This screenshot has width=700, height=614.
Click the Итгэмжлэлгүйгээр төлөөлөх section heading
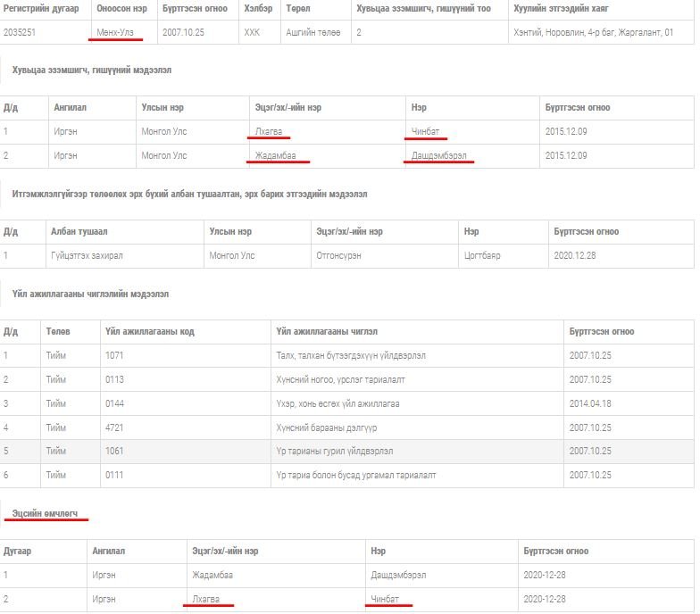click(x=188, y=194)
